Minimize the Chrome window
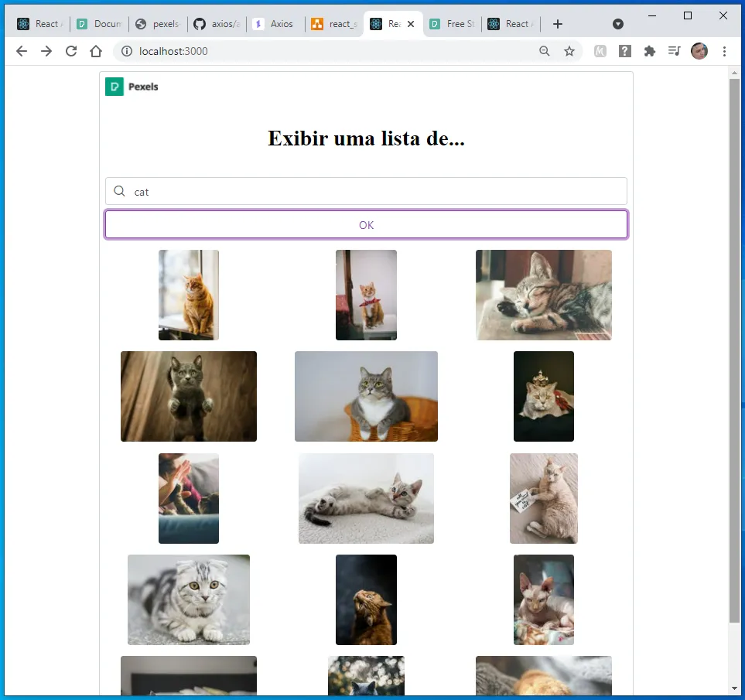This screenshot has height=700, width=745. pyautogui.click(x=652, y=15)
